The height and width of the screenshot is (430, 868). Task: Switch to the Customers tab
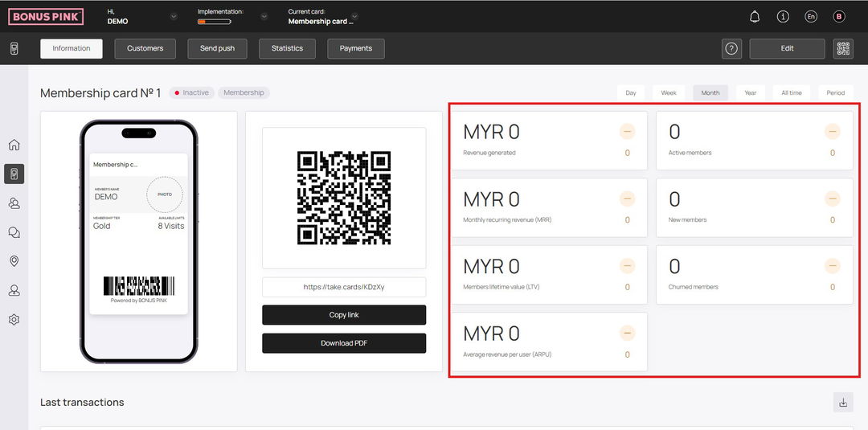click(145, 49)
